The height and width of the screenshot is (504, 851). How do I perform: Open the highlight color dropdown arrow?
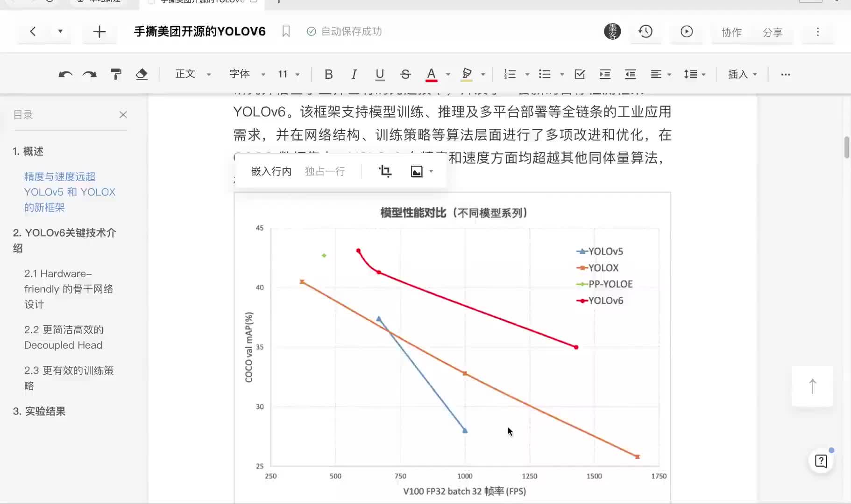pos(483,74)
